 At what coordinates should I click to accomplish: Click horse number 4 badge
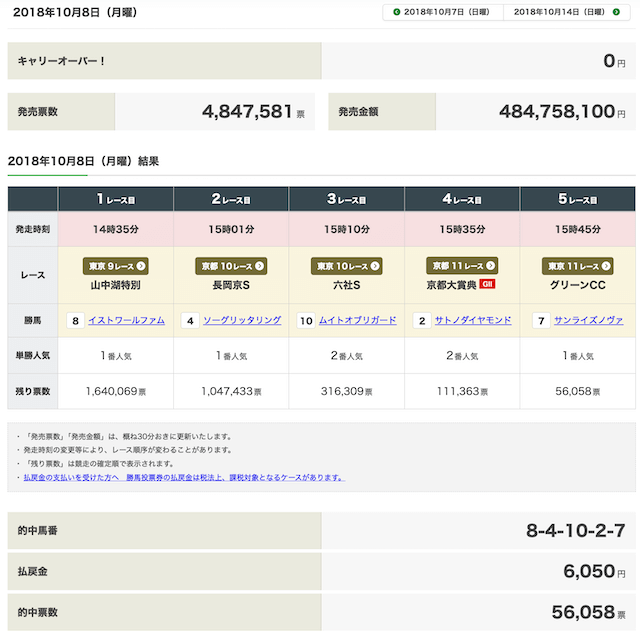pyautogui.click(x=190, y=321)
